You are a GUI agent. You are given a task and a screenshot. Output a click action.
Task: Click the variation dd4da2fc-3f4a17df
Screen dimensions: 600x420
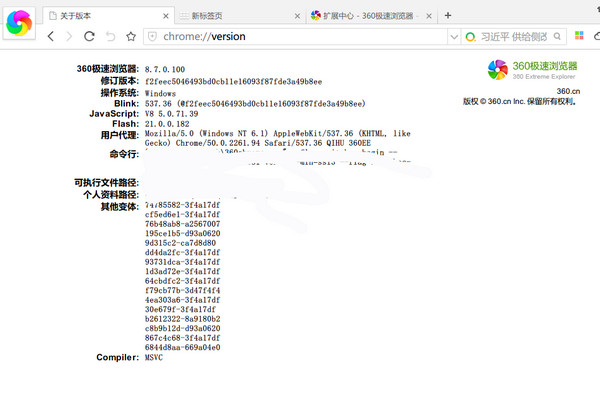pyautogui.click(x=183, y=253)
